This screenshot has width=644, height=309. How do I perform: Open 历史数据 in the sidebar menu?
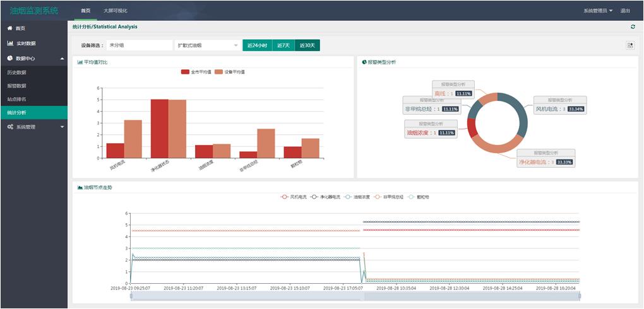17,73
